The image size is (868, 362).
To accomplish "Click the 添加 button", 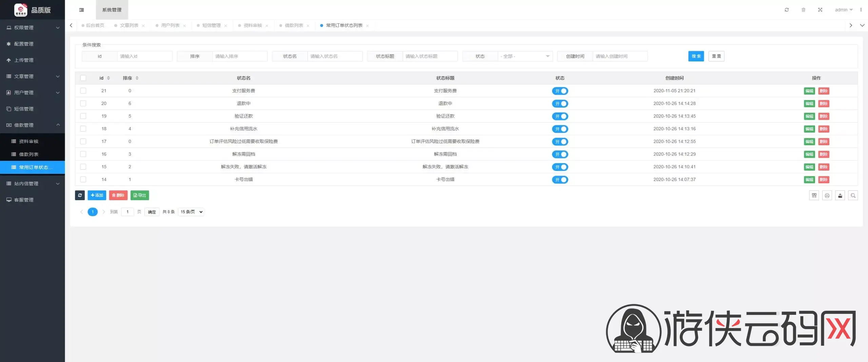I will tap(97, 195).
